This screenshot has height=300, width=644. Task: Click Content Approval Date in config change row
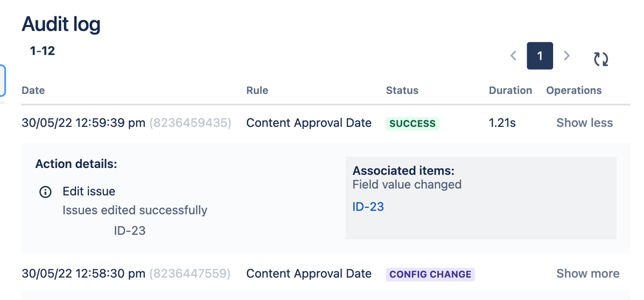click(x=309, y=274)
